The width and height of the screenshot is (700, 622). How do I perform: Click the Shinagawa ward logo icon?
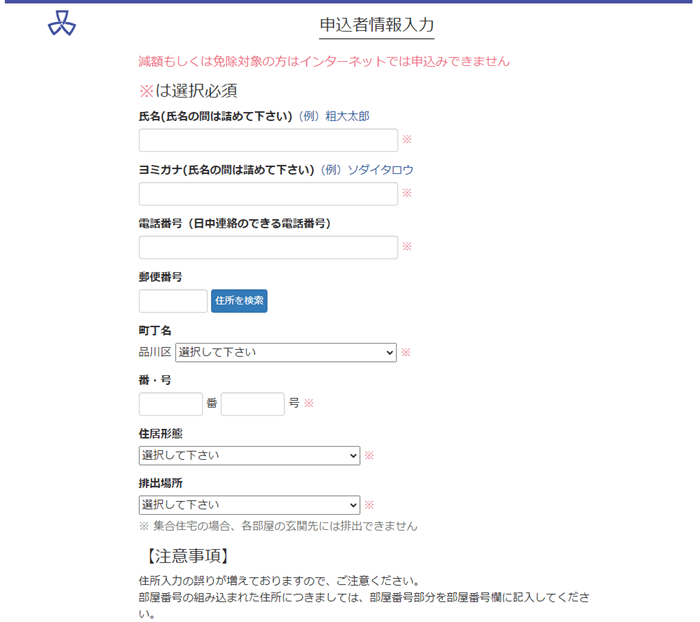coord(62,23)
